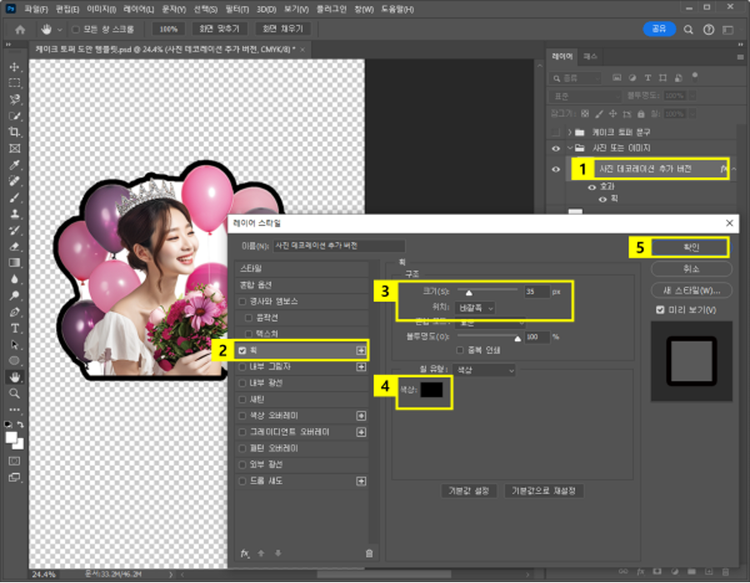Click 새 스타일 button
The image size is (750, 583).
pos(691,290)
